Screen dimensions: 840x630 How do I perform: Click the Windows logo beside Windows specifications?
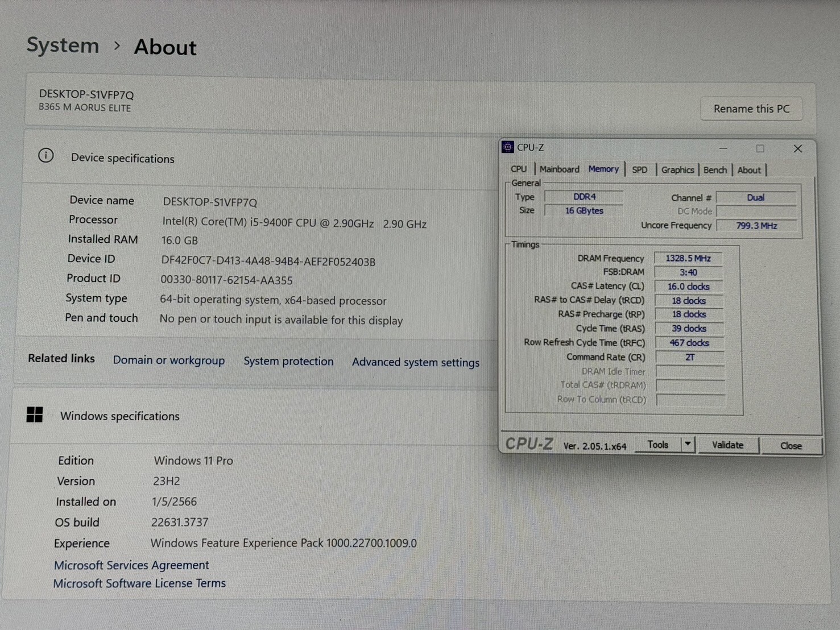pos(35,415)
